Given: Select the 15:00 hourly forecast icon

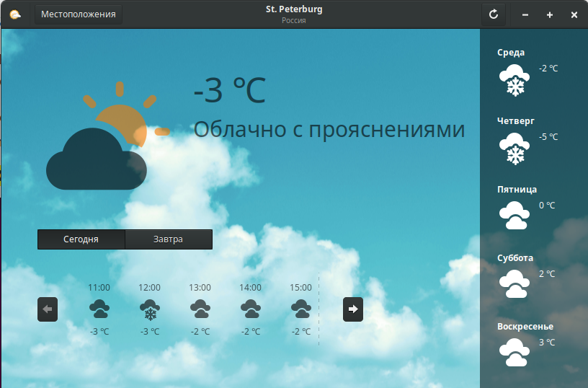Looking at the screenshot, I should [x=301, y=309].
